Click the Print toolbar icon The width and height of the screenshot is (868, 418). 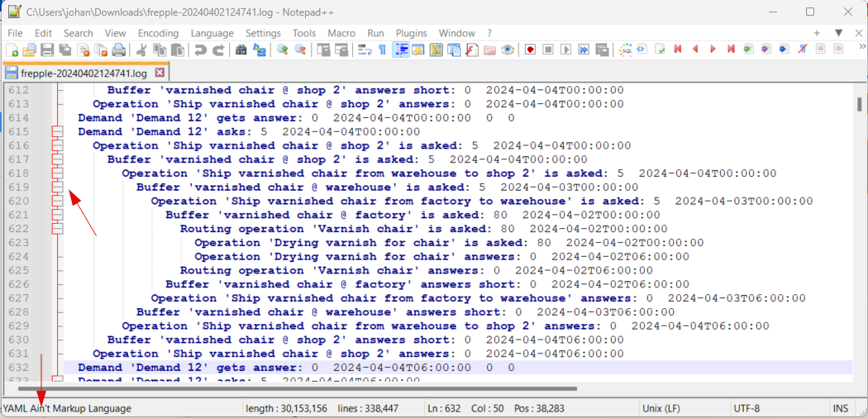(x=119, y=50)
